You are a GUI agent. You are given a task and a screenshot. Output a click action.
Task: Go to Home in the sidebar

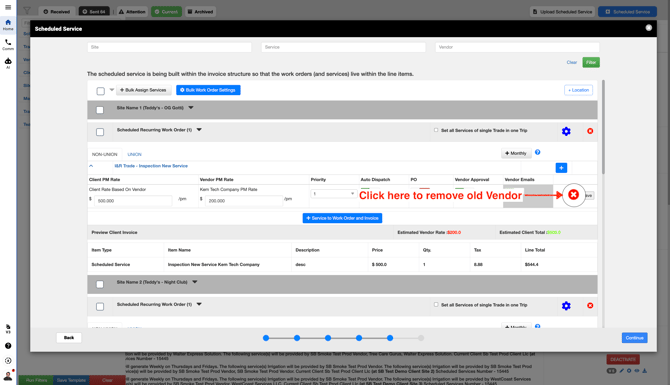8,25
